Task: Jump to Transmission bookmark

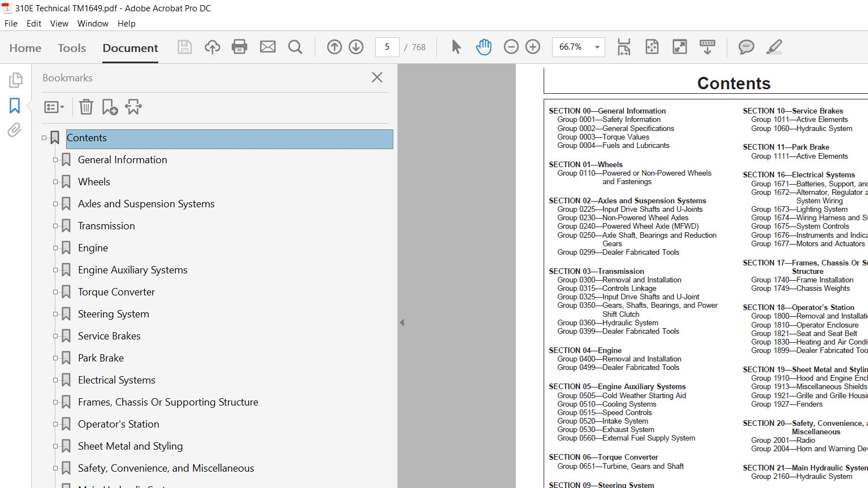Action: point(106,226)
